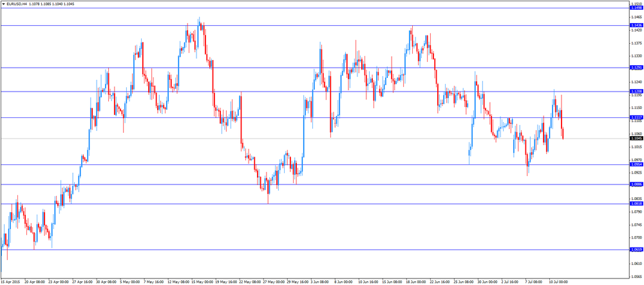Click the 1.1150 price scale value
This screenshot has width=644, height=285.
coord(636,108)
